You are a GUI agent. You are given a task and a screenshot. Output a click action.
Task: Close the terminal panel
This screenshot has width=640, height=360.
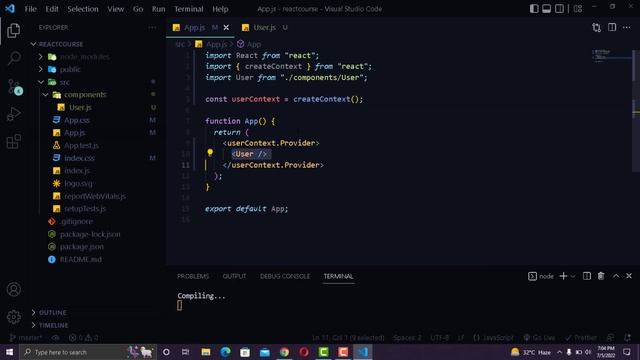[629, 276]
